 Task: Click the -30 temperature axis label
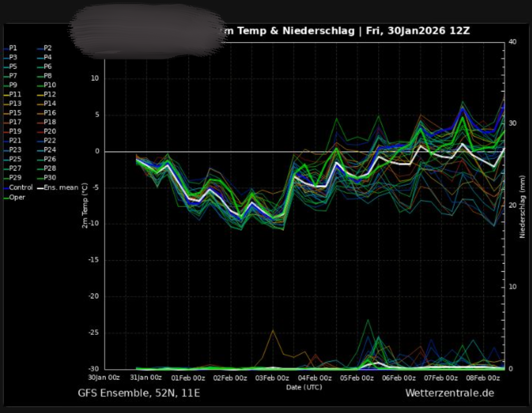click(x=94, y=369)
